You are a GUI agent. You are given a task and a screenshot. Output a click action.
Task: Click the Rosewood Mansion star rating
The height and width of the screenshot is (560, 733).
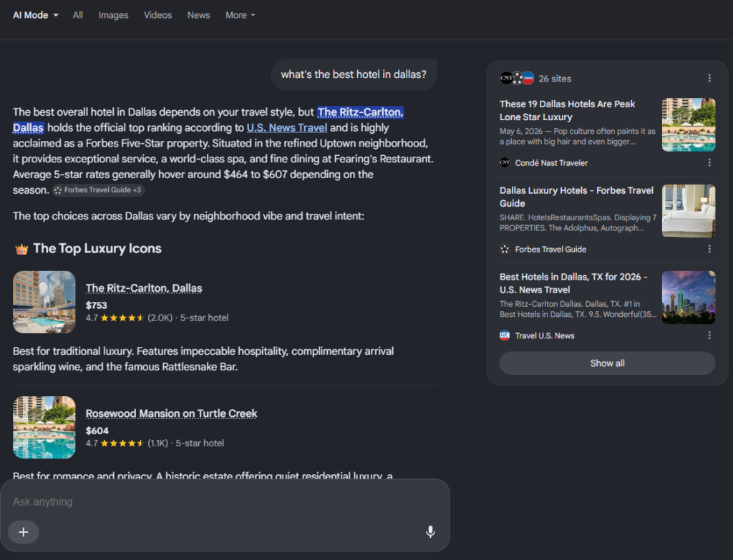pyautogui.click(x=122, y=443)
